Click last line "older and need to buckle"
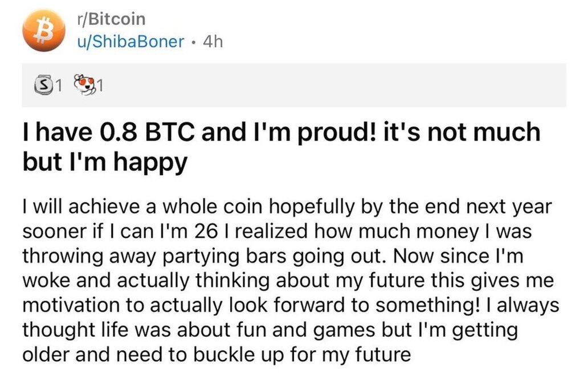The height and width of the screenshot is (375, 588). (216, 355)
